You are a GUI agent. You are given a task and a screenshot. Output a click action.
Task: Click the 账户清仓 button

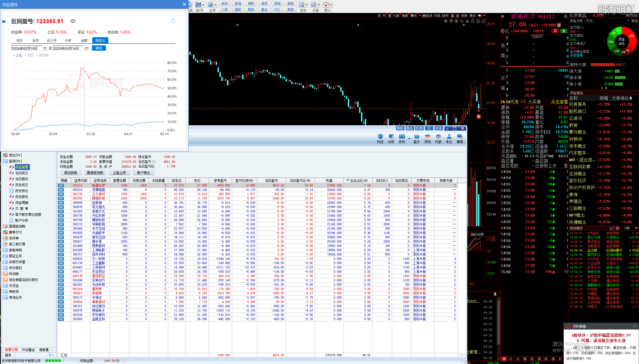(143, 173)
